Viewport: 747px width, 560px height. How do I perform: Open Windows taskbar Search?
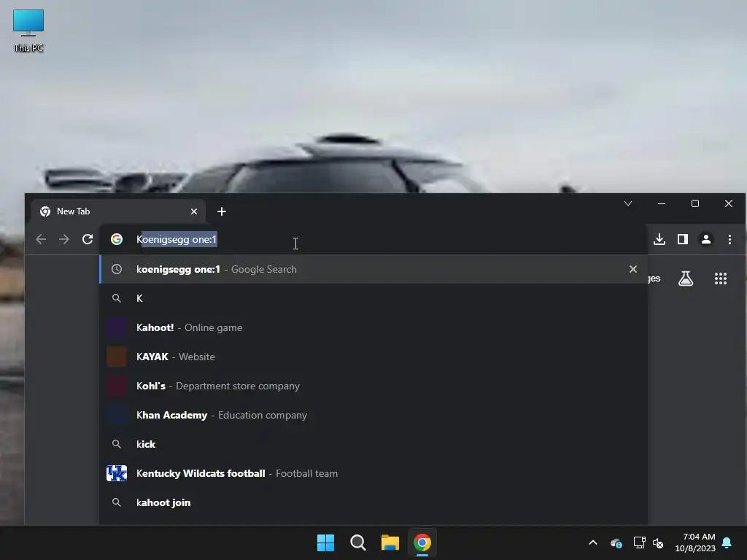point(357,542)
